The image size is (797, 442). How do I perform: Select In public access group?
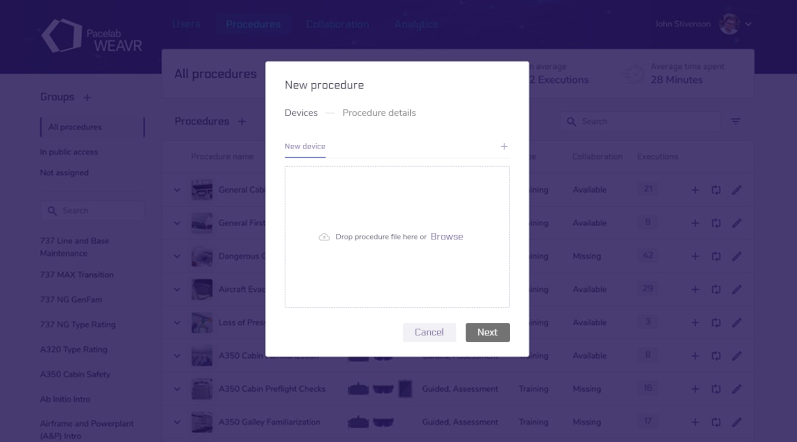[69, 152]
